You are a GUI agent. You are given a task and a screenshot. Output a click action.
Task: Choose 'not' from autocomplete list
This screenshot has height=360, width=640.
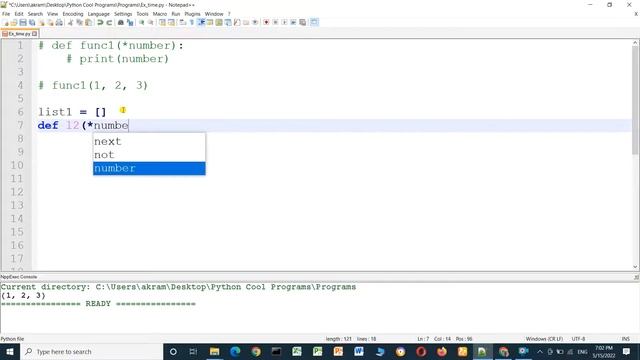coord(149,155)
